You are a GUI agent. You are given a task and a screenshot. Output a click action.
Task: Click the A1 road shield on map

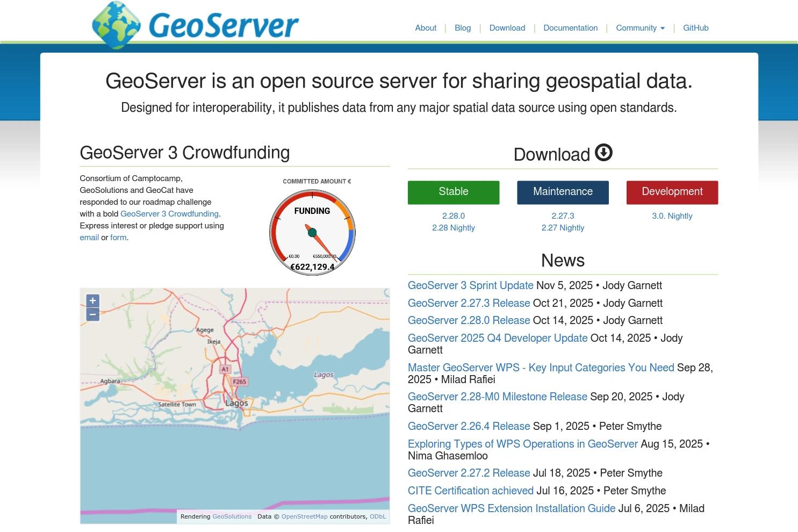tap(225, 369)
